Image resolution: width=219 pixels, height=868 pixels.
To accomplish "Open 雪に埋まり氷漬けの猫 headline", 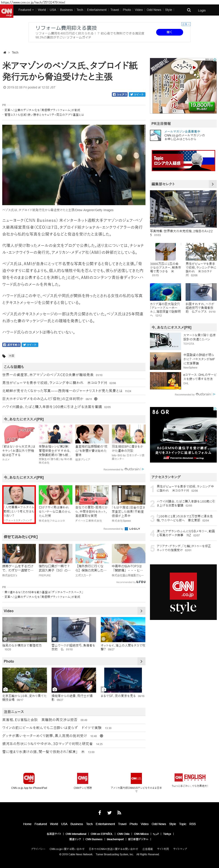I will [x=43, y=752].
